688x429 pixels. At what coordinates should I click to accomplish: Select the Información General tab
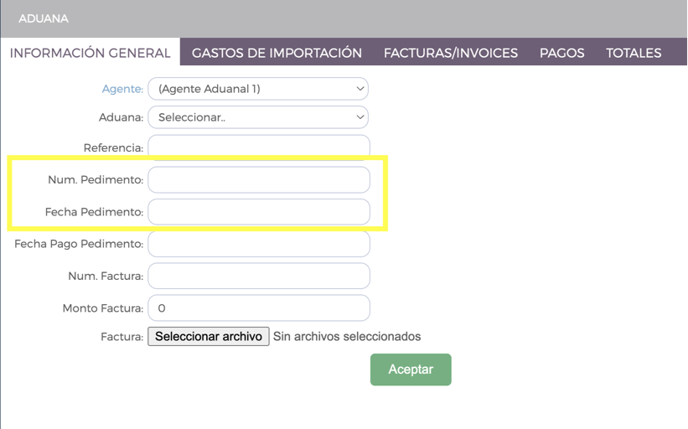(x=90, y=53)
